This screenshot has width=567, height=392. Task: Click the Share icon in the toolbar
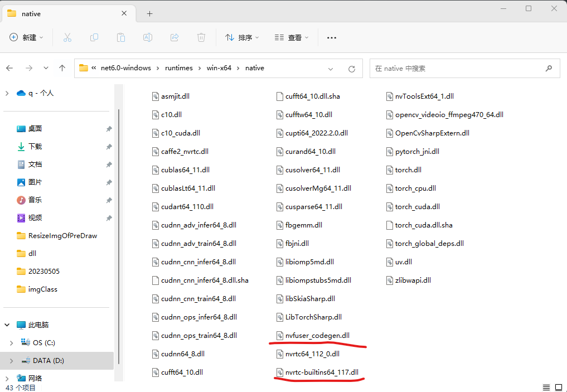(174, 37)
